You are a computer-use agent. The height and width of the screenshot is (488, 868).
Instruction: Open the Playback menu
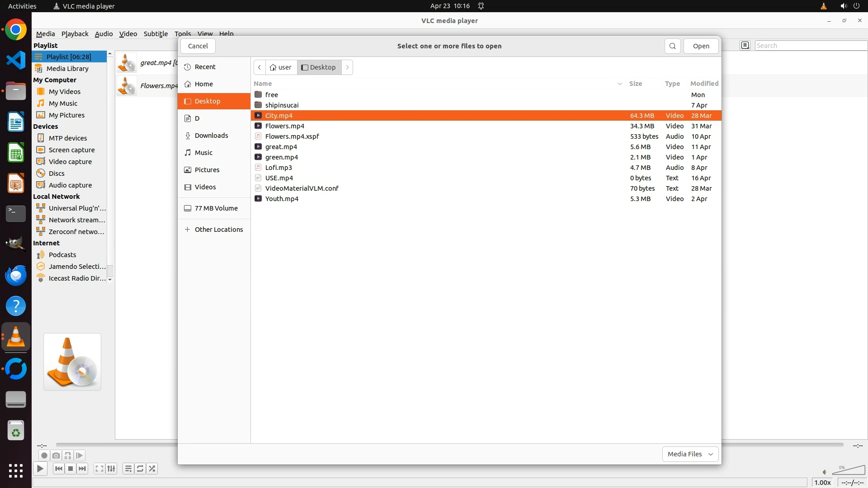click(75, 33)
